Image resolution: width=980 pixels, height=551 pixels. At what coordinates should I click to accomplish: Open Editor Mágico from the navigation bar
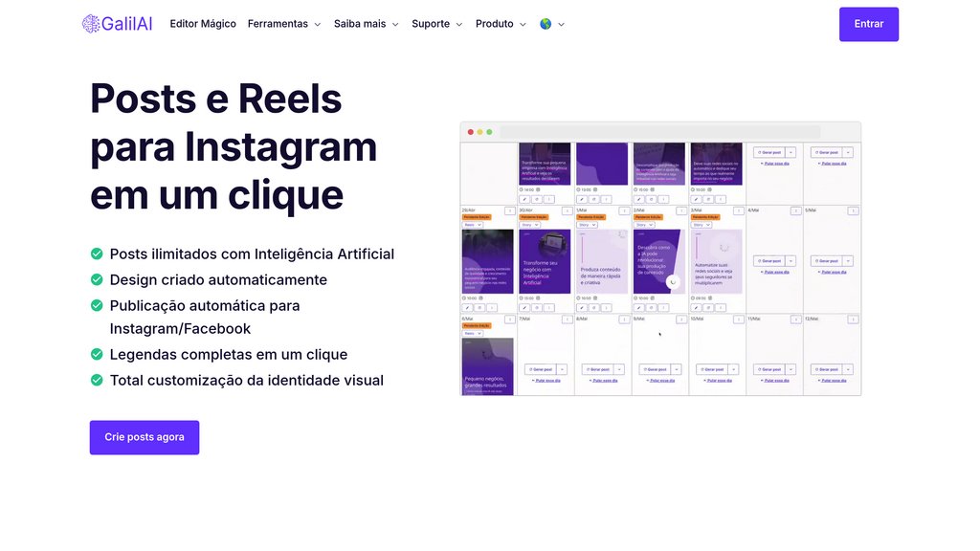pos(203,24)
